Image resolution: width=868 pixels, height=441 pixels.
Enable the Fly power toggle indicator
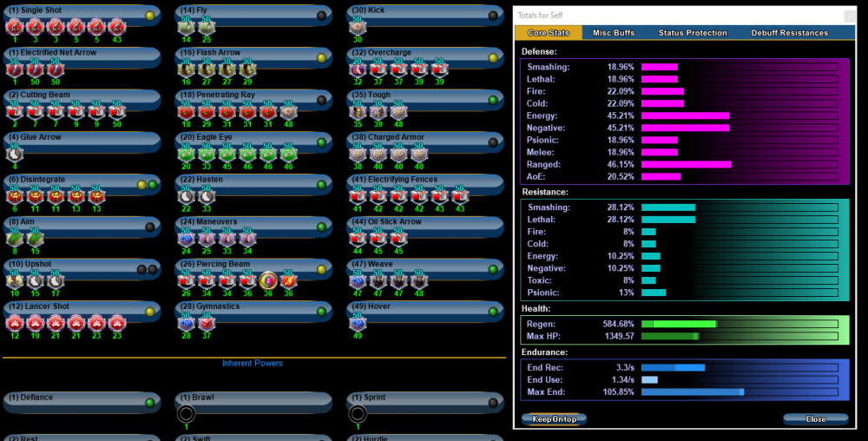pyautogui.click(x=322, y=16)
